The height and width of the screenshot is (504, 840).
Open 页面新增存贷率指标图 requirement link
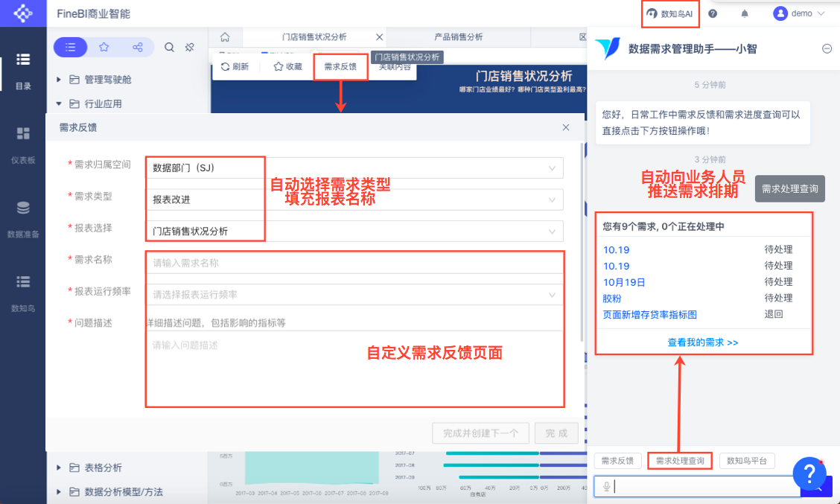[x=650, y=314]
